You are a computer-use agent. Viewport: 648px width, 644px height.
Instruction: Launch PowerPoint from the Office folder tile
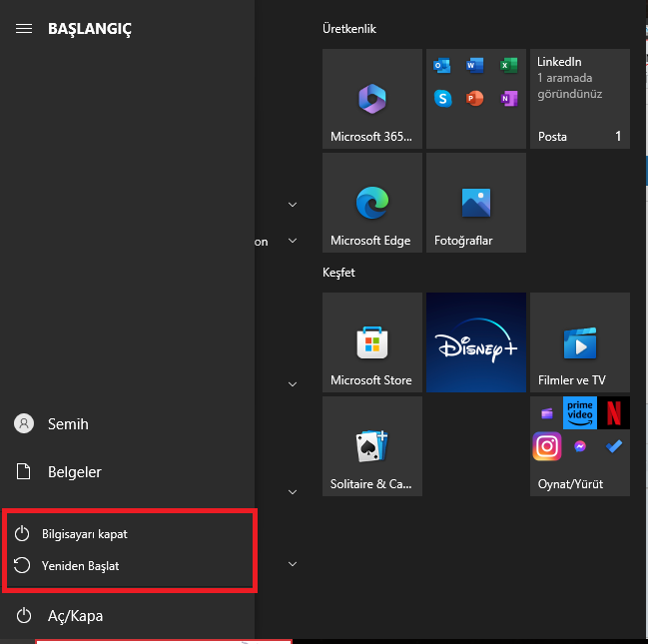pyautogui.click(x=475, y=99)
